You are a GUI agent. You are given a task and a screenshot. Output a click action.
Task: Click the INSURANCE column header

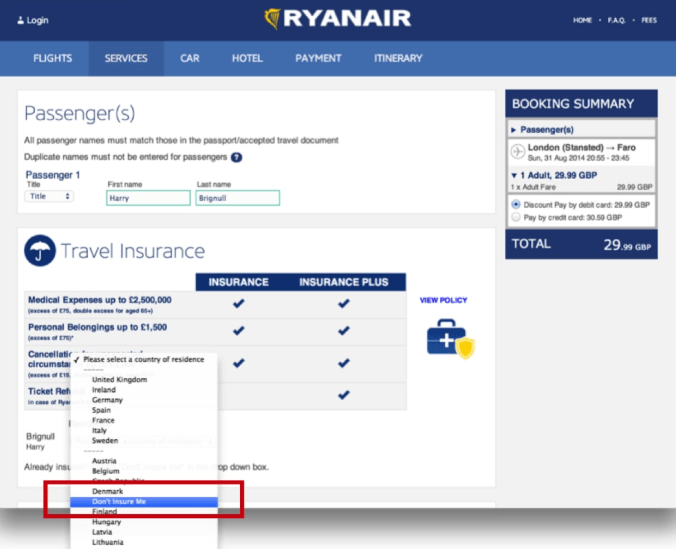click(238, 282)
